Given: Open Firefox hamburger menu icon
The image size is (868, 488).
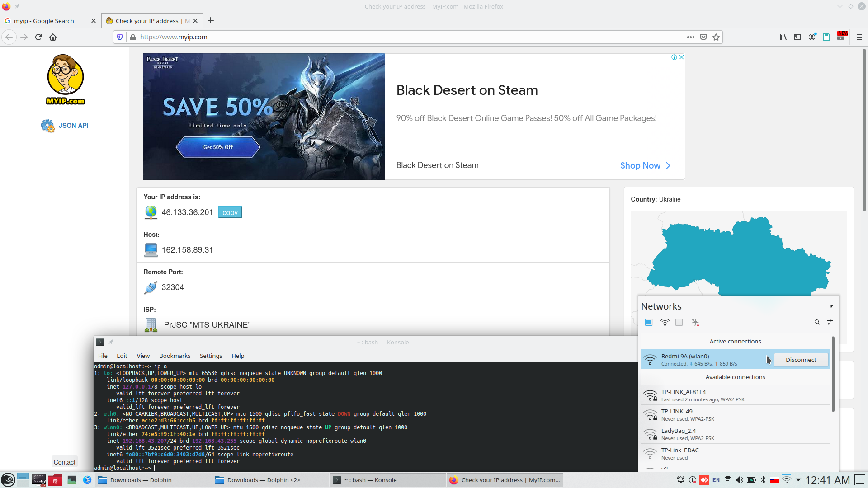Looking at the screenshot, I should tap(859, 37).
